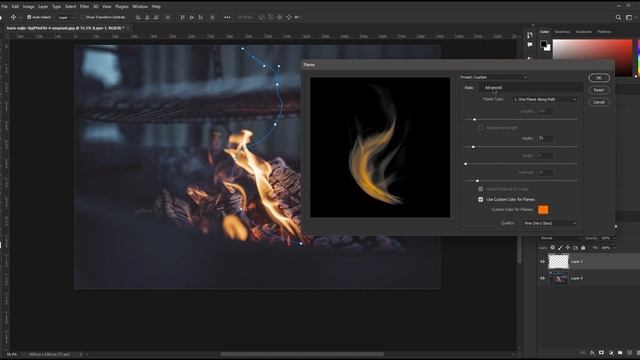Switch to the Gradients panel tab
The image size is (640, 360).
click(583, 32)
